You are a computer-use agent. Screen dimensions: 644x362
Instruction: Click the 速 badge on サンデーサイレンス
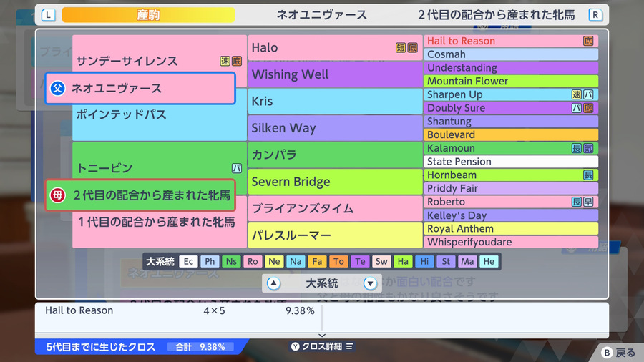pyautogui.click(x=225, y=61)
